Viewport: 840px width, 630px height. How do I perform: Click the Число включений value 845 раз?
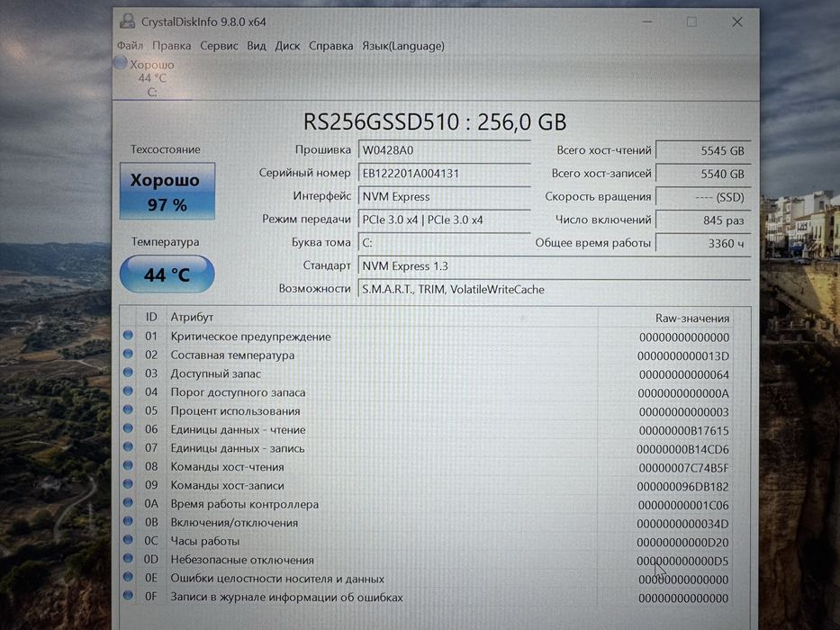click(x=703, y=220)
